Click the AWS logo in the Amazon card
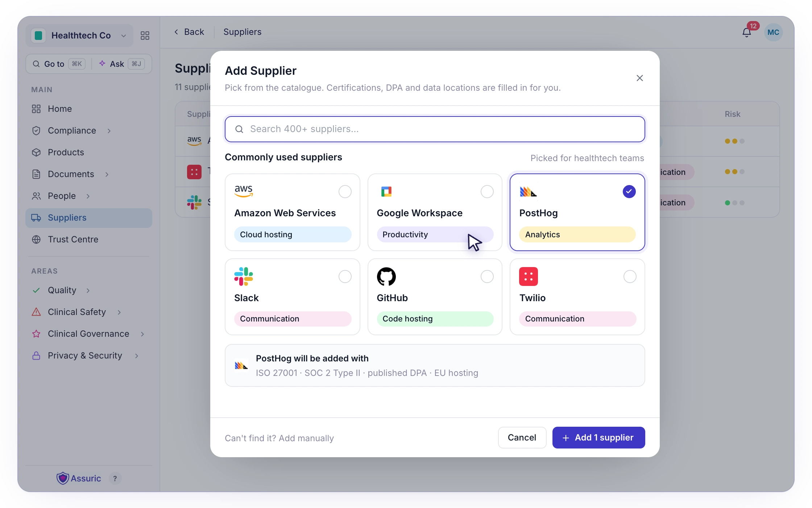This screenshot has width=812, height=508. [x=244, y=191]
